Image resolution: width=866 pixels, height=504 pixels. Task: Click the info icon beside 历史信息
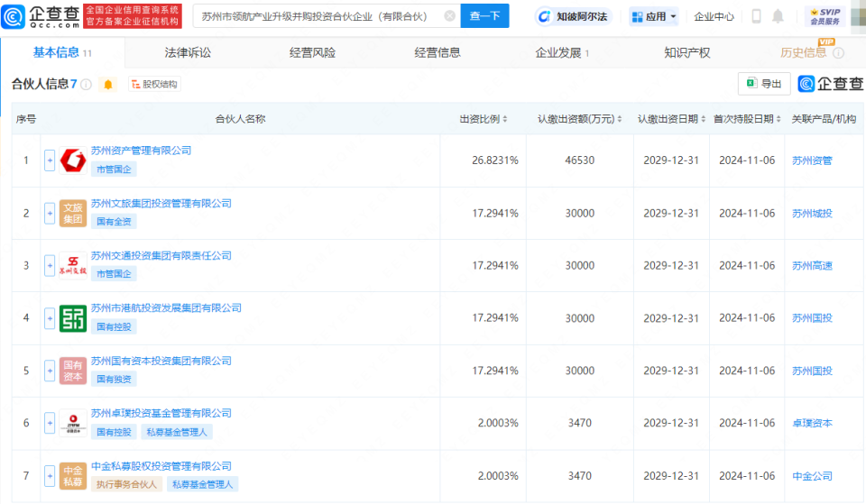coord(838,53)
